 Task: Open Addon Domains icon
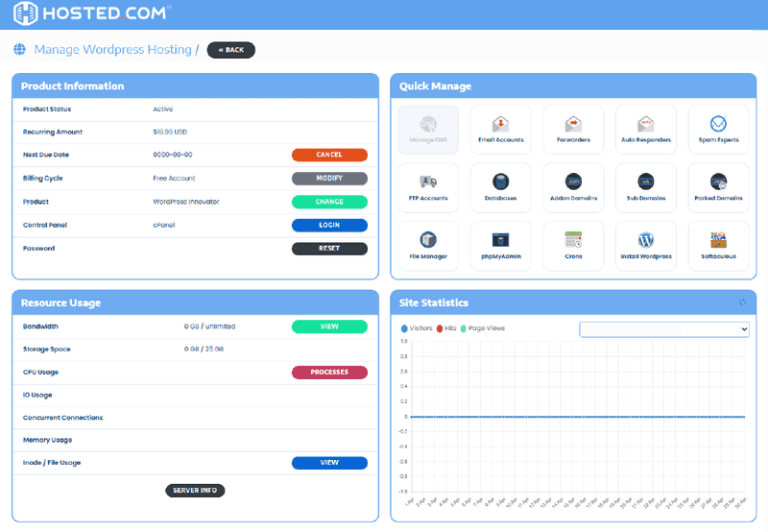click(573, 188)
